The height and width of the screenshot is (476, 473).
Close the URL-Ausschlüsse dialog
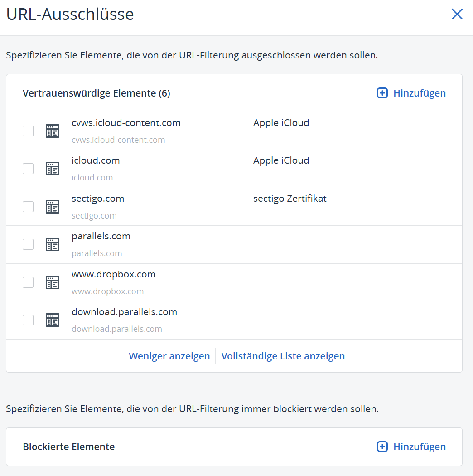(457, 15)
